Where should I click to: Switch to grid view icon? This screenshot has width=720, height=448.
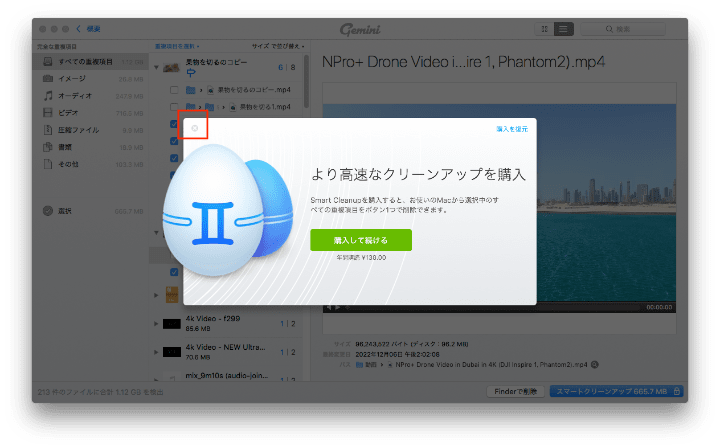click(x=545, y=29)
